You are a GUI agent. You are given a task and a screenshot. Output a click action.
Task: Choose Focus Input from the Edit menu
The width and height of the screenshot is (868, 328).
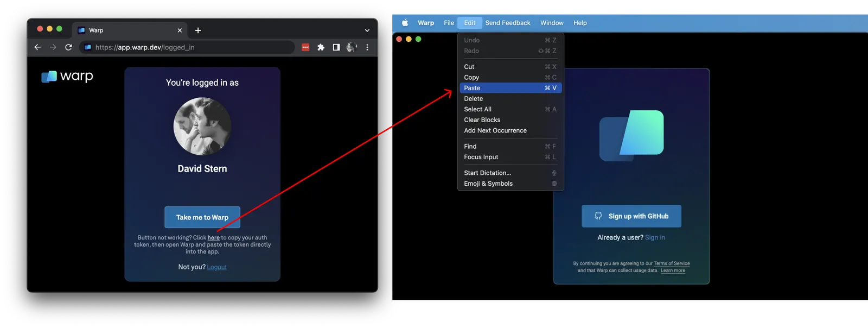click(510, 157)
